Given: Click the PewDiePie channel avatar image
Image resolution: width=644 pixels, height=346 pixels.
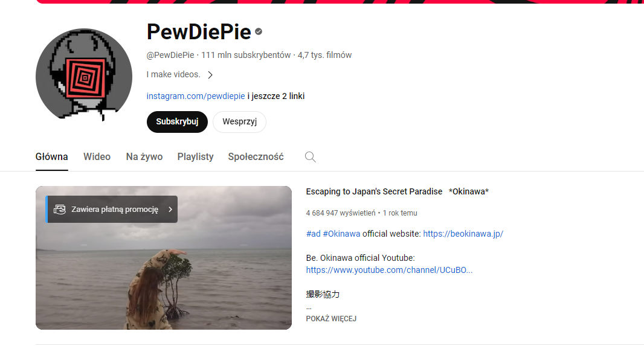Looking at the screenshot, I should pos(84,75).
